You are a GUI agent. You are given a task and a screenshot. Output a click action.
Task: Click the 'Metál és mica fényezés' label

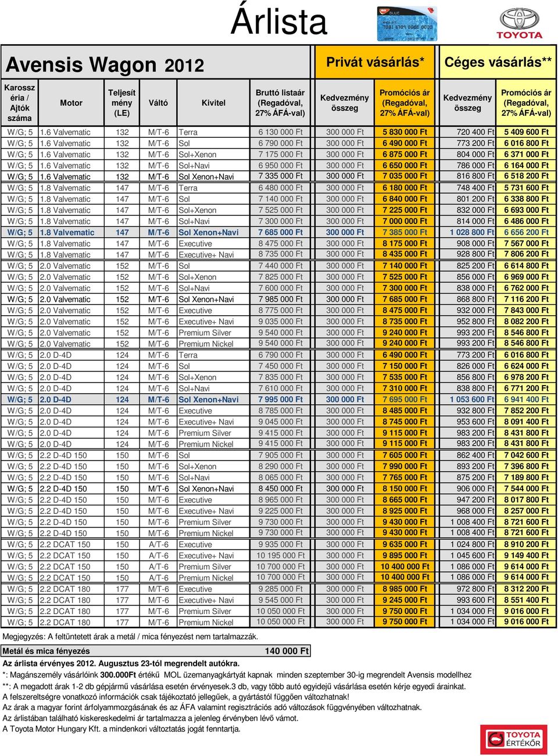46,651
